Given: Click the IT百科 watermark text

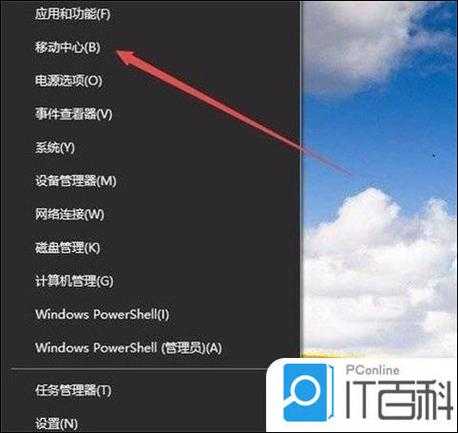Looking at the screenshot, I should pos(399,400).
